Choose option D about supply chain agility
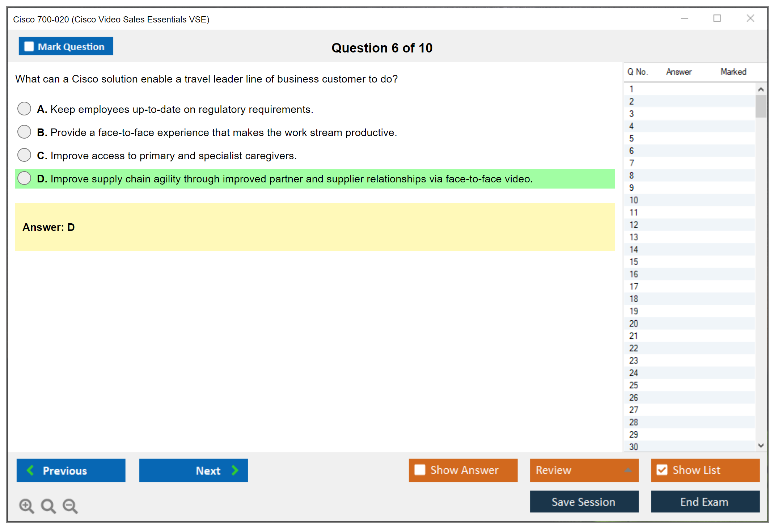This screenshot has height=532, width=778. [24, 178]
